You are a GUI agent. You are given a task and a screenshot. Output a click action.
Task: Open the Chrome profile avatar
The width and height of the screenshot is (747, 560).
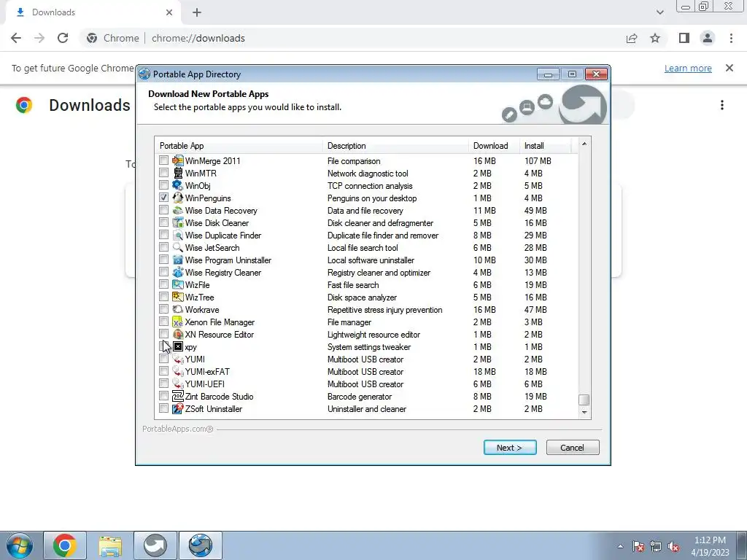click(x=708, y=38)
